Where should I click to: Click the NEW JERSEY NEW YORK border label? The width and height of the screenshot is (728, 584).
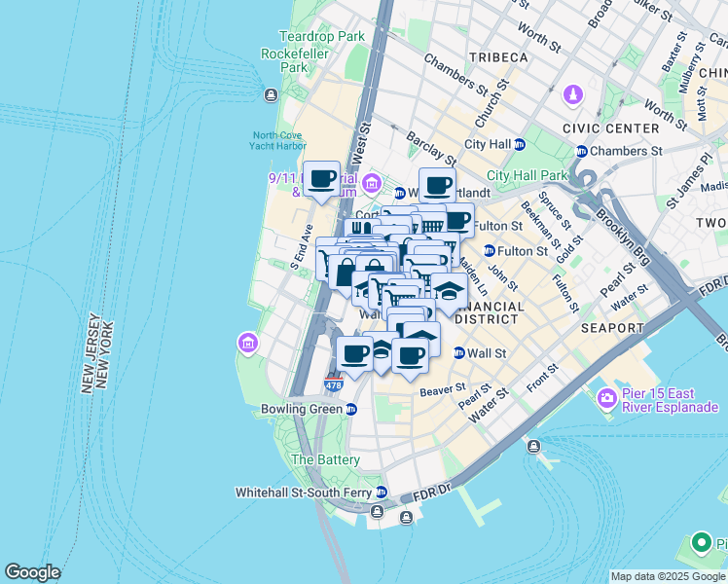[x=97, y=353]
